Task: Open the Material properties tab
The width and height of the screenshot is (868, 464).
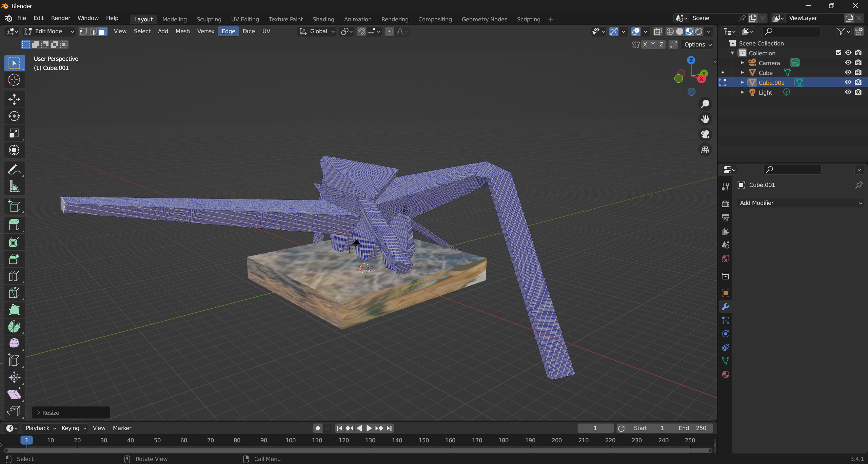Action: [726, 374]
